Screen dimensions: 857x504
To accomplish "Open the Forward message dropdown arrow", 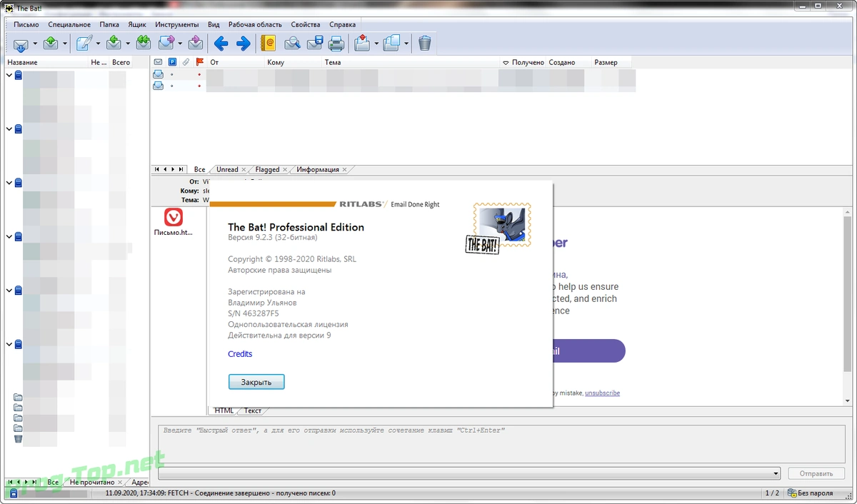I will pyautogui.click(x=181, y=44).
